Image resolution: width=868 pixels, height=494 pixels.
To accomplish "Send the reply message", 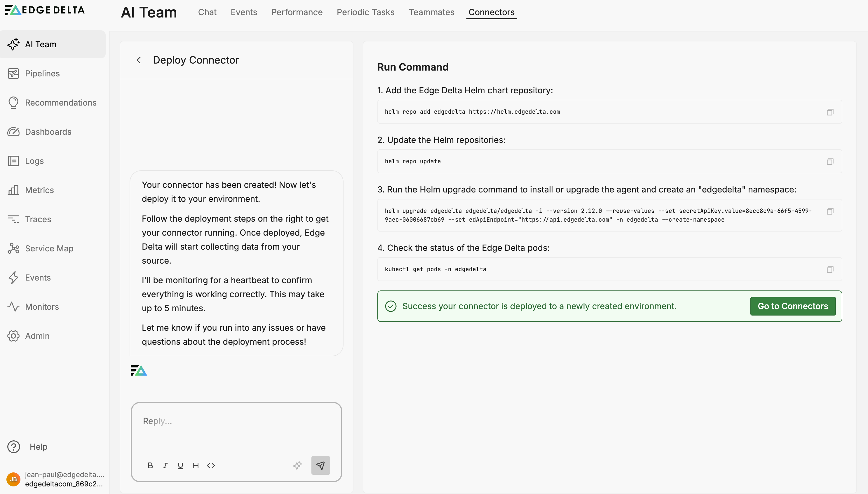I will pyautogui.click(x=320, y=465).
